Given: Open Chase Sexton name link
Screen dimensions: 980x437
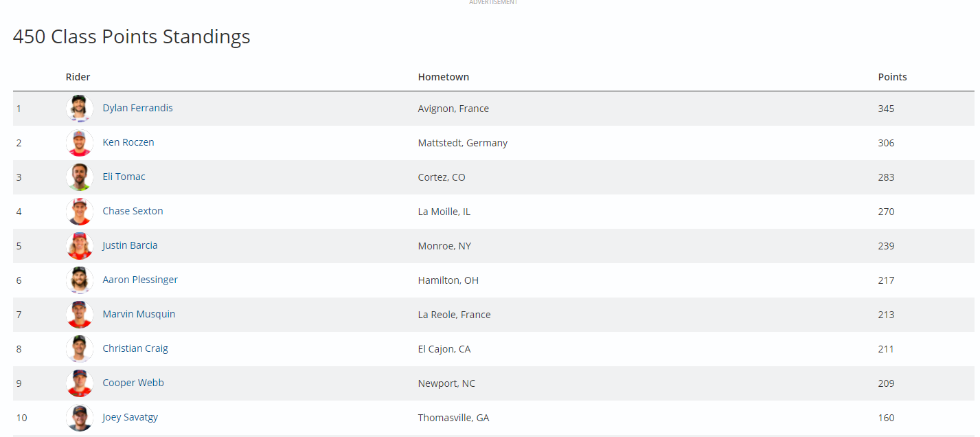Looking at the screenshot, I should pyautogui.click(x=133, y=211).
